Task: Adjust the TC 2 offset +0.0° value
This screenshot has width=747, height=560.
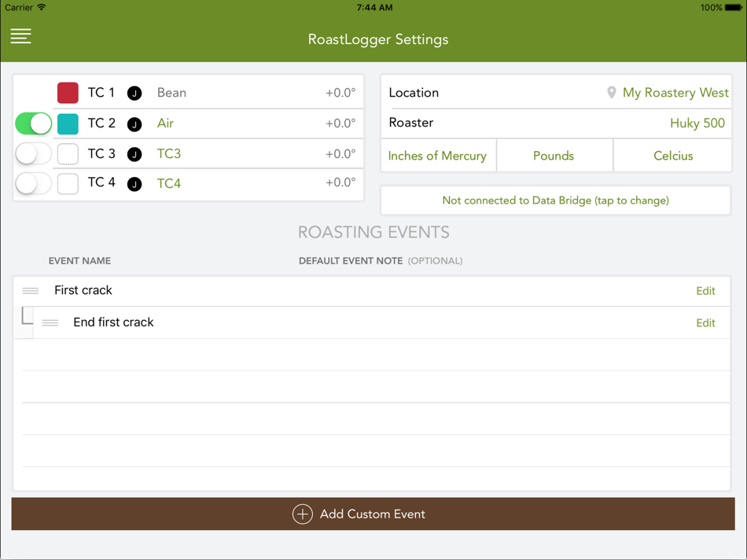Action: 340,123
